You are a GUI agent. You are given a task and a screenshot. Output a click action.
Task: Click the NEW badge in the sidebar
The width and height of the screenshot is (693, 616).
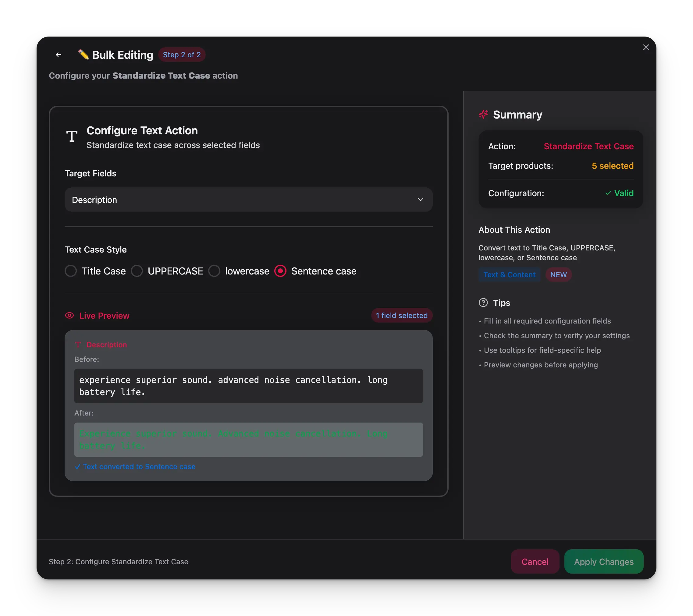(558, 274)
